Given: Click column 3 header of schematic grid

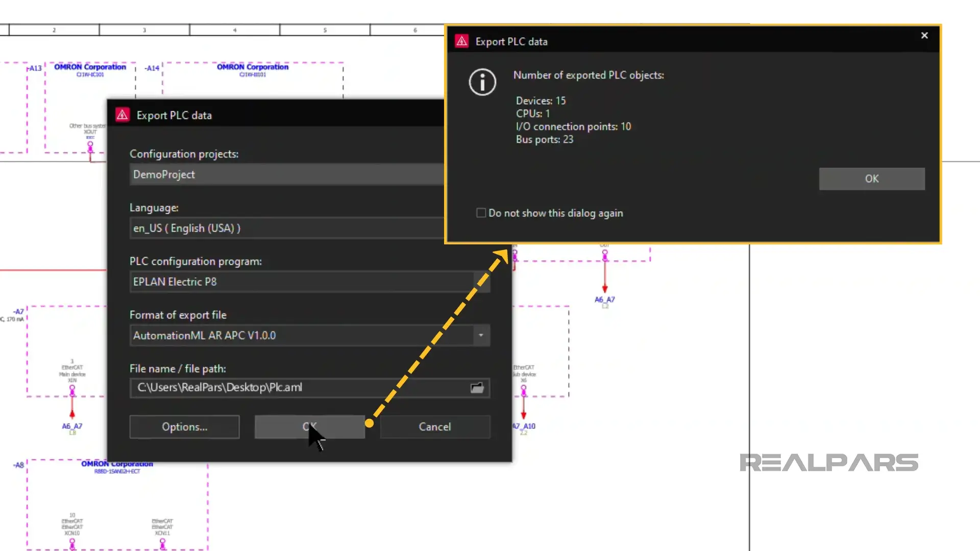Looking at the screenshot, I should pyautogui.click(x=144, y=30).
